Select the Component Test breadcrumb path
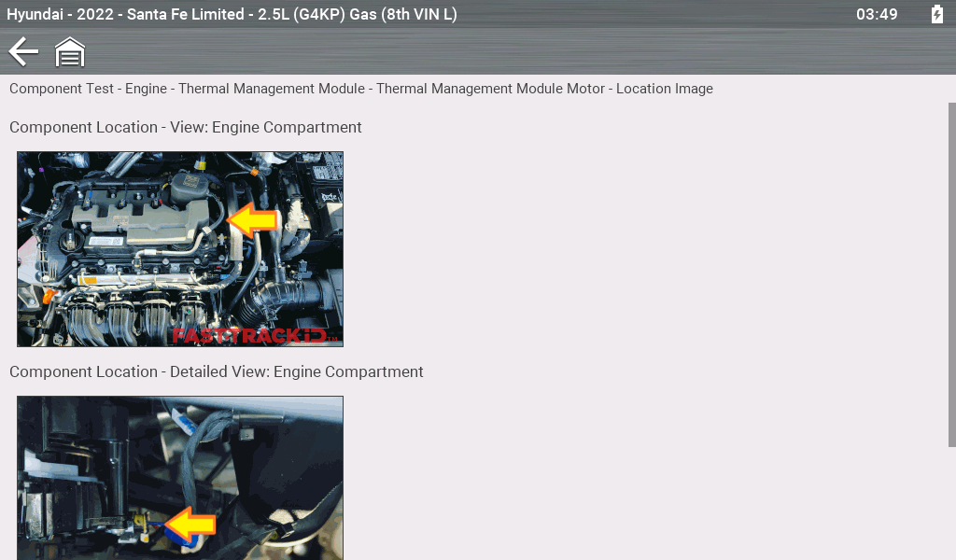This screenshot has width=956, height=560. tap(360, 89)
